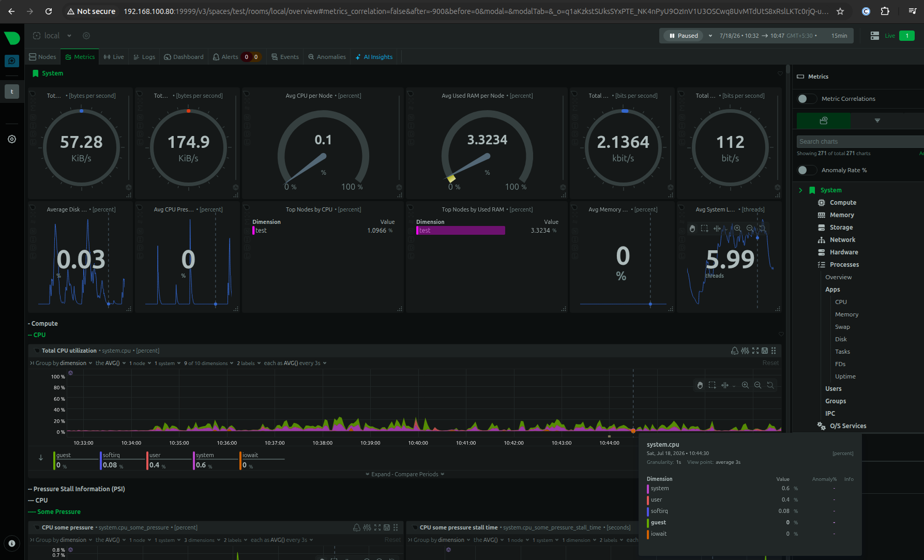Screen dimensions: 924x560
Task: Switch to the Logs tab
Action: pyautogui.click(x=144, y=57)
